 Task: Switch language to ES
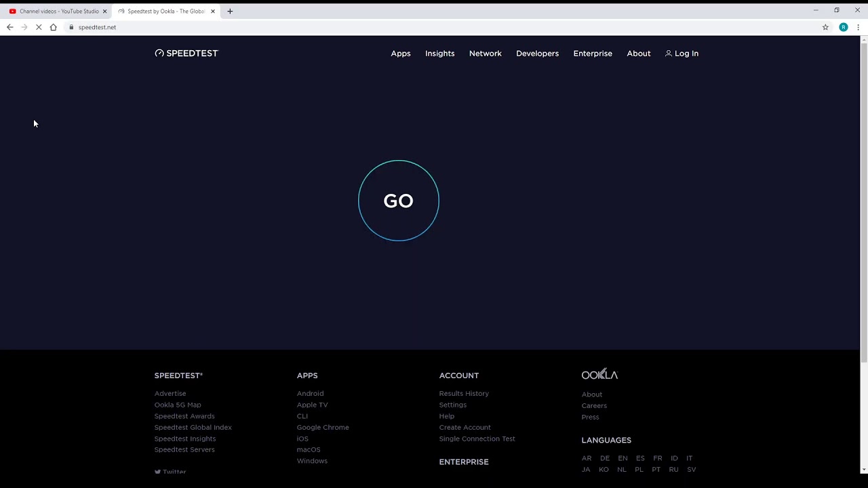pyautogui.click(x=640, y=458)
